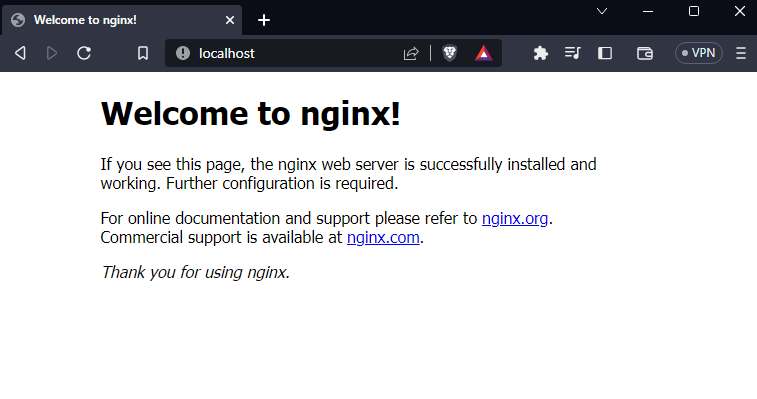
Task: Expand the tab search chevron
Action: [x=602, y=11]
